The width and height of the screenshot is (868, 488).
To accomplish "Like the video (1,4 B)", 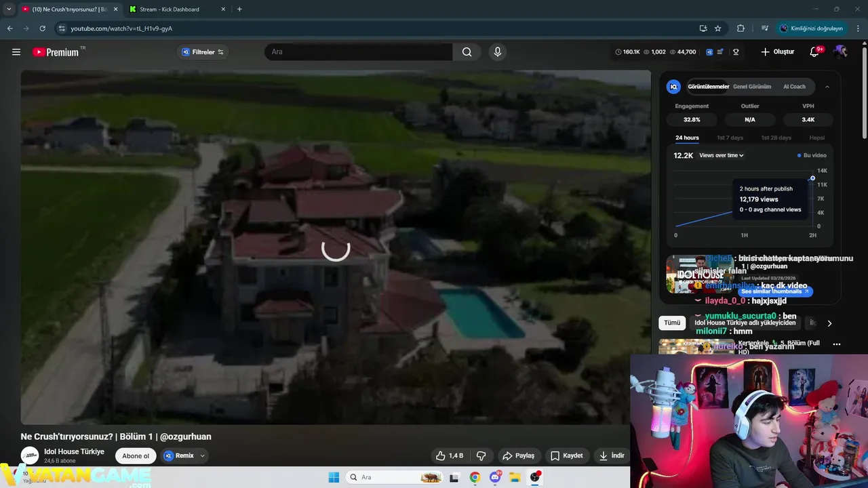I will click(x=450, y=455).
